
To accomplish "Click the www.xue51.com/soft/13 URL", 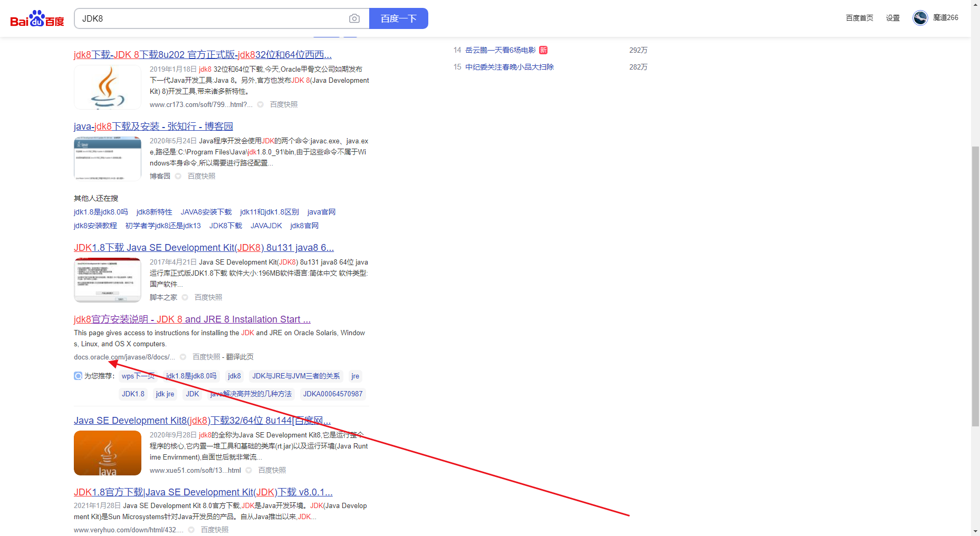I will click(195, 470).
